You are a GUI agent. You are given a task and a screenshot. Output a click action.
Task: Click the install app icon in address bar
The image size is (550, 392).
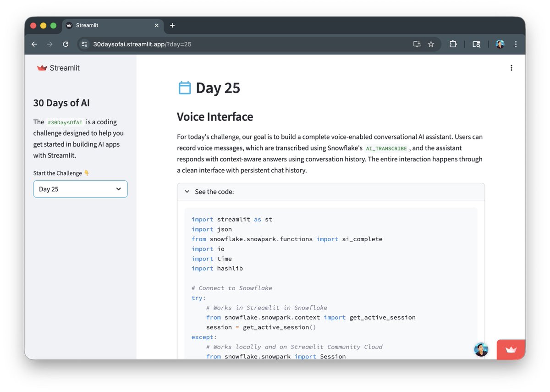(417, 44)
